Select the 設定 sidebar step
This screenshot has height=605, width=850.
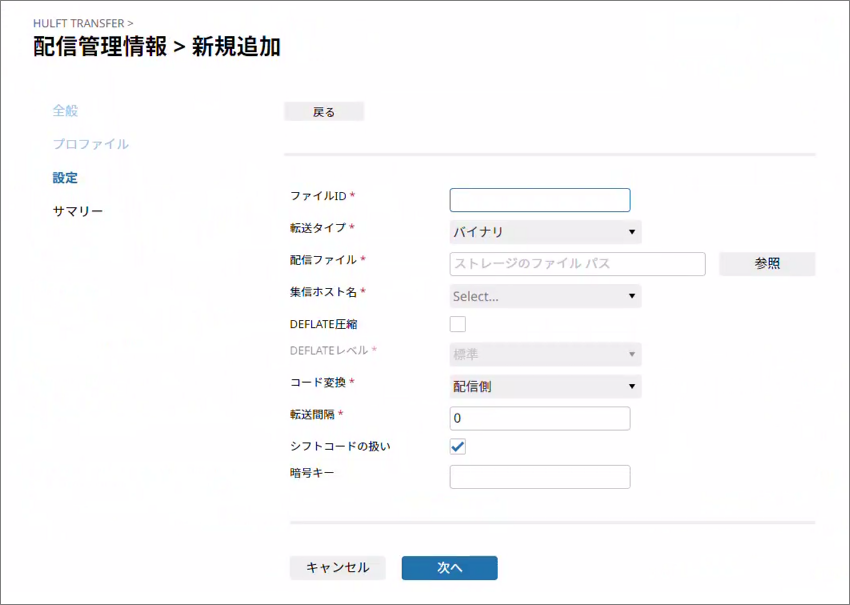coord(65,178)
